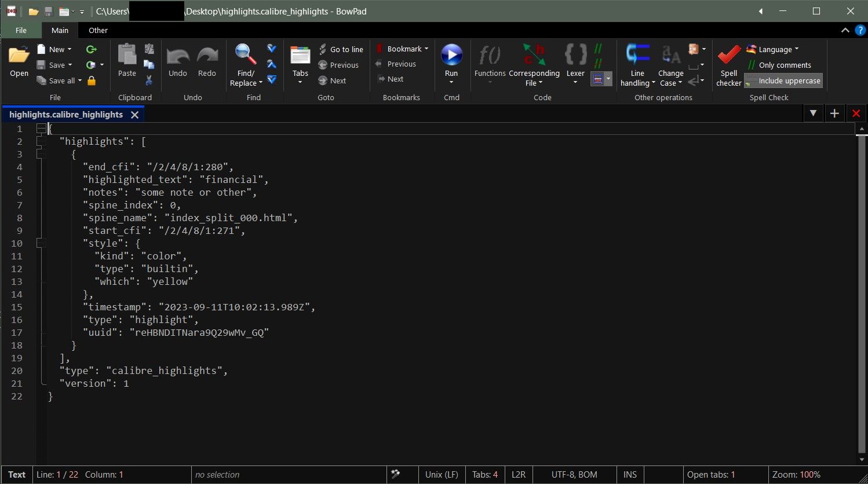
Task: Close the highlights.calibre_highlights document tab
Action: click(135, 115)
